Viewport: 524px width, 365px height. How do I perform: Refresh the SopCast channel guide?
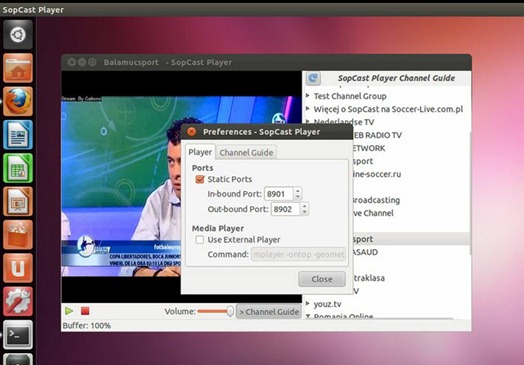313,78
